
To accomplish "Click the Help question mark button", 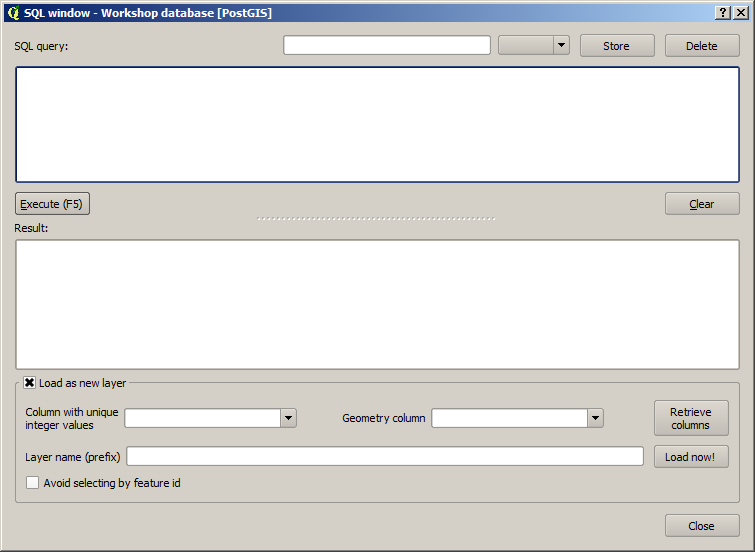I will tap(722, 13).
